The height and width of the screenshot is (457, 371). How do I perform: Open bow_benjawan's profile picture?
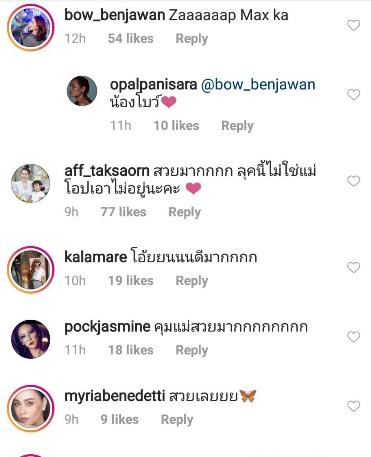click(31, 28)
